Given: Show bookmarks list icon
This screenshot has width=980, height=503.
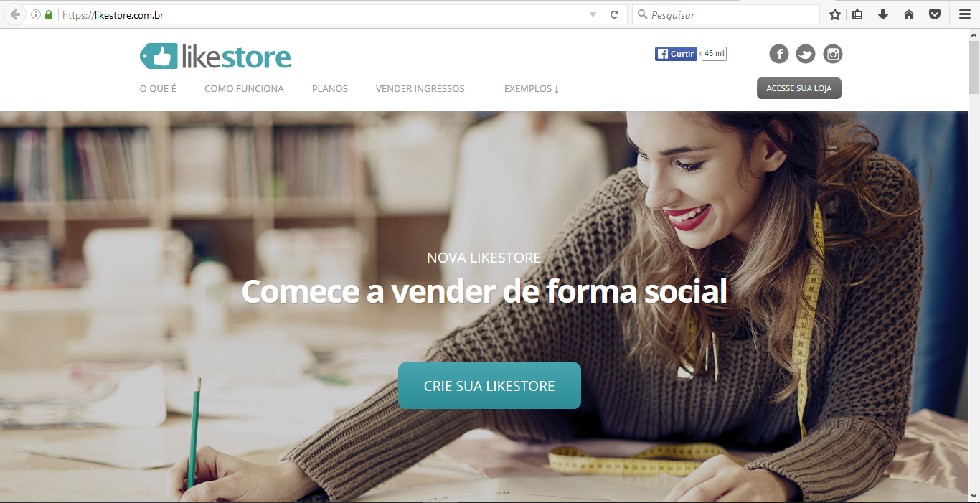Looking at the screenshot, I should [857, 14].
